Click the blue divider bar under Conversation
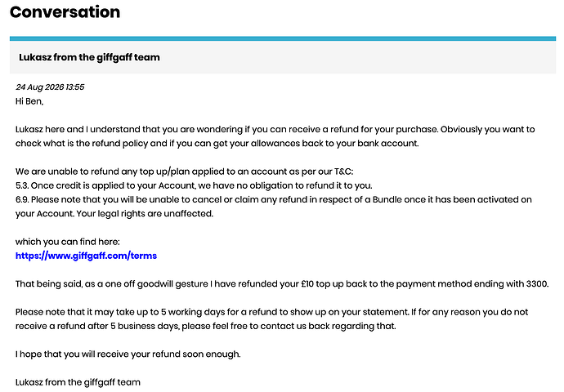The width and height of the screenshot is (564, 392). 283,38
